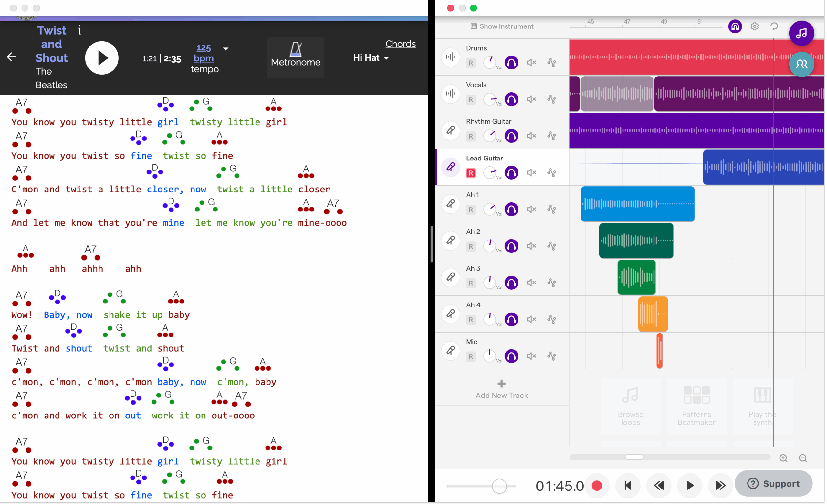827x504 pixels.
Task: Click the lyric word 'Wow!'
Action: 22,315
